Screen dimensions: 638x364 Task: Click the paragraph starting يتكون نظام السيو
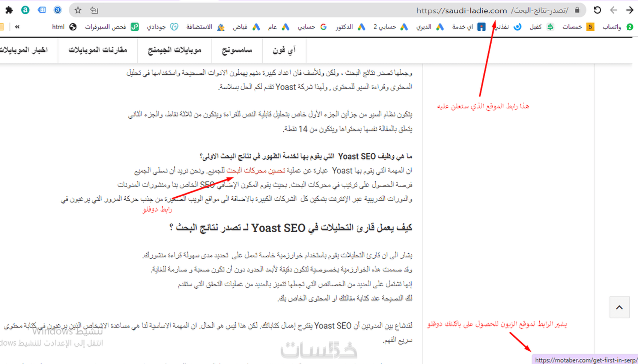click(x=270, y=122)
